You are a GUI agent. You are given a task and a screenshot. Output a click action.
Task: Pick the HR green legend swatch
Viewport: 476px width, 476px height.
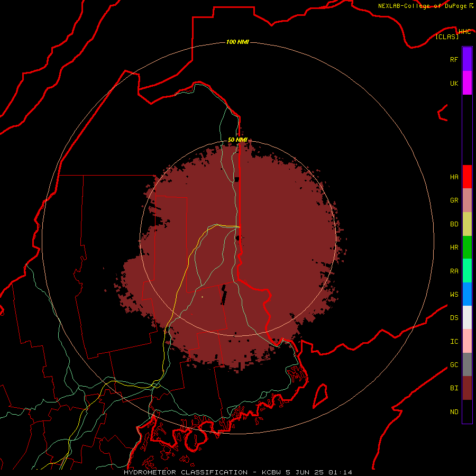pyautogui.click(x=467, y=248)
